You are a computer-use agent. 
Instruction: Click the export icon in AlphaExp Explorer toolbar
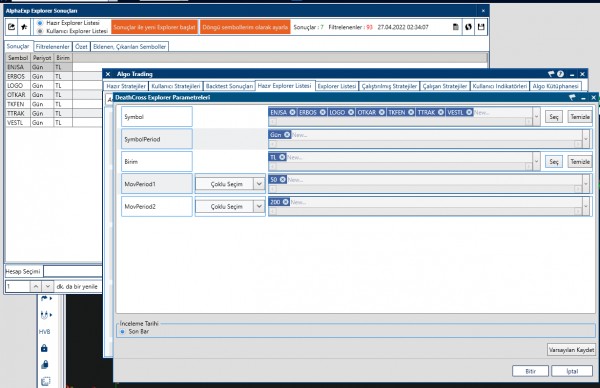(x=11, y=27)
